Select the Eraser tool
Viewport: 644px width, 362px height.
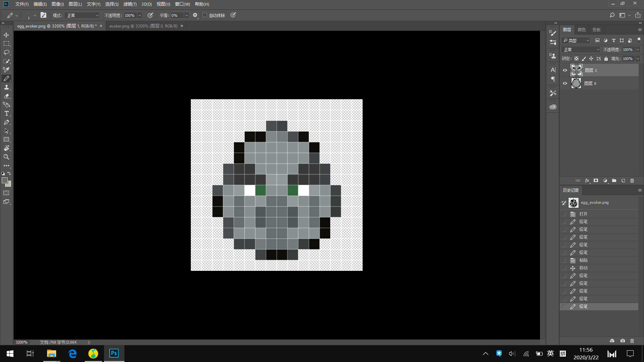pos(6,96)
